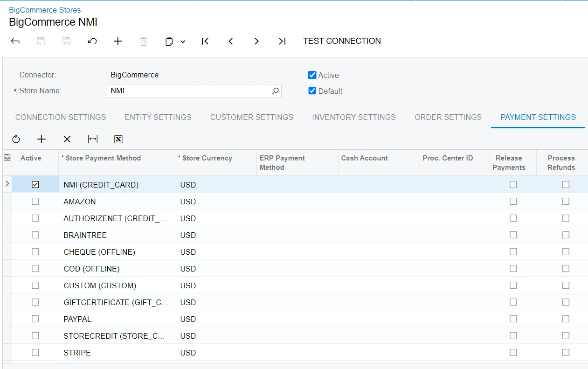
Task: Select the PAYMENT SETTINGS tab
Action: coord(538,117)
